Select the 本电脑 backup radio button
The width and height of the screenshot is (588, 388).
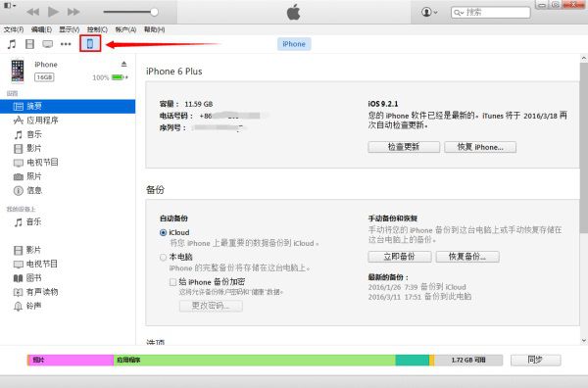(x=163, y=258)
